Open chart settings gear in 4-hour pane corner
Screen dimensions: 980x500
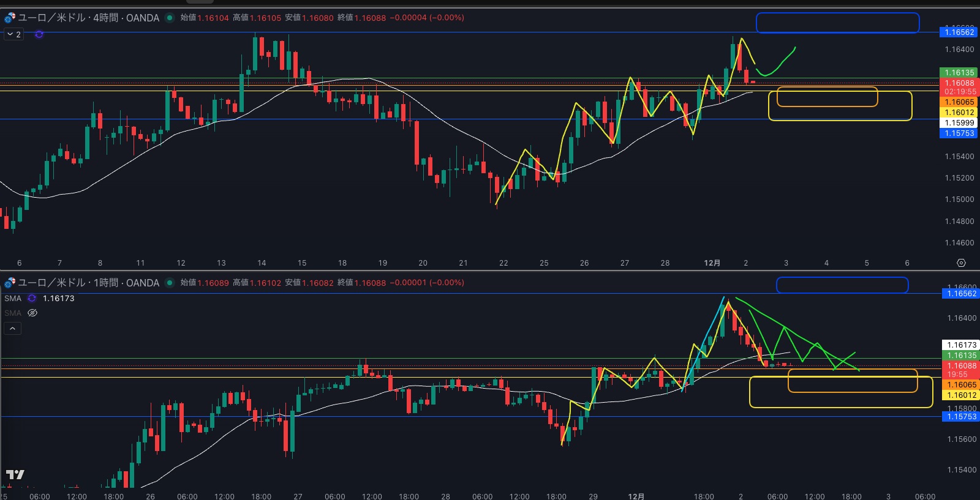[x=961, y=263]
